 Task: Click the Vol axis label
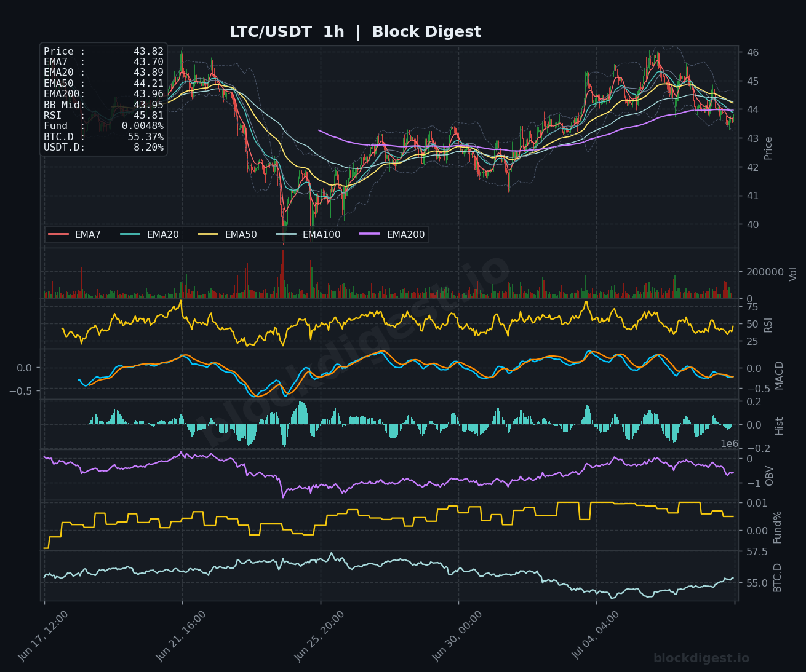[x=792, y=274]
